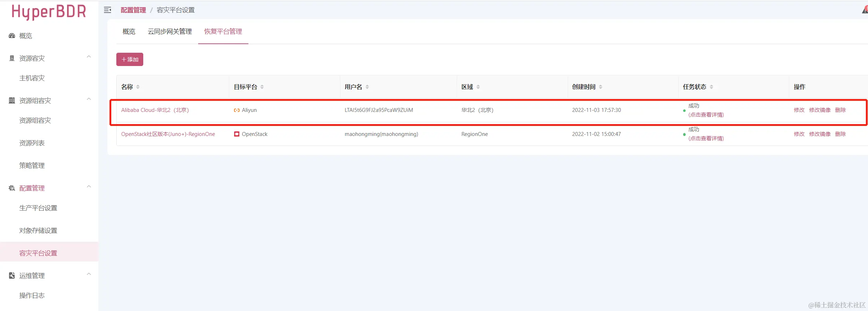Switch to the 概览 tab

tap(129, 32)
